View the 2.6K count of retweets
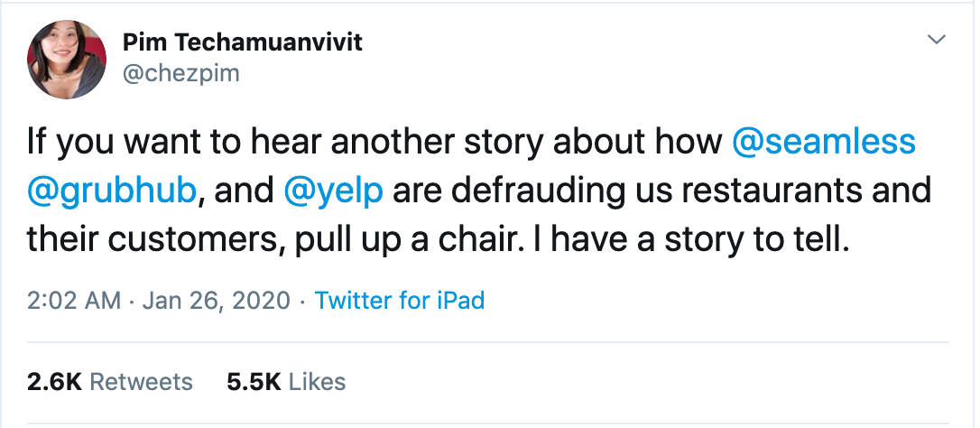This screenshot has height=428, width=980. [x=54, y=382]
